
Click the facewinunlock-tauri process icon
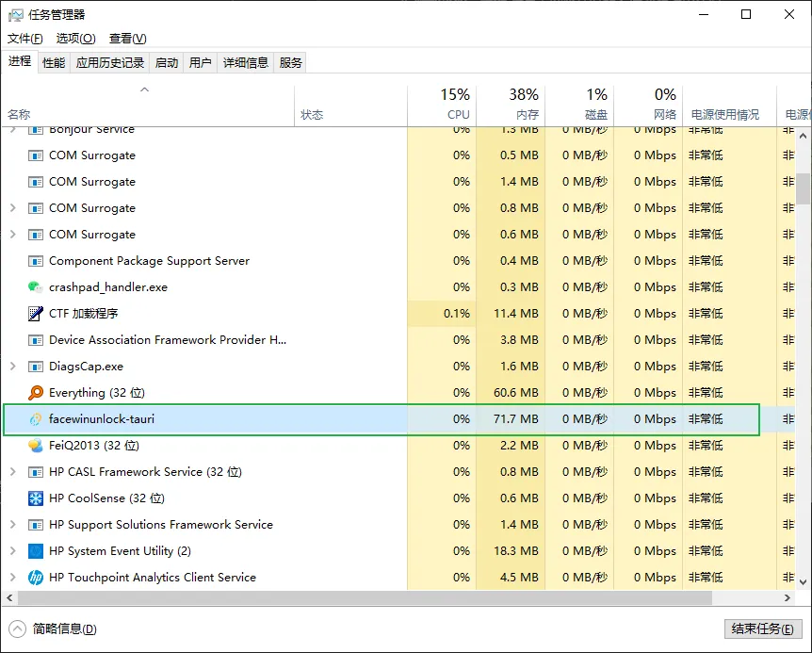tap(35, 419)
